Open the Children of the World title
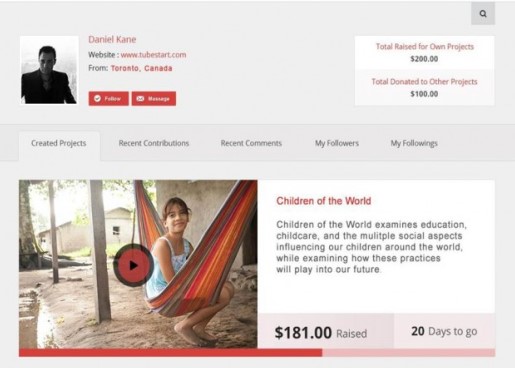 coord(324,201)
